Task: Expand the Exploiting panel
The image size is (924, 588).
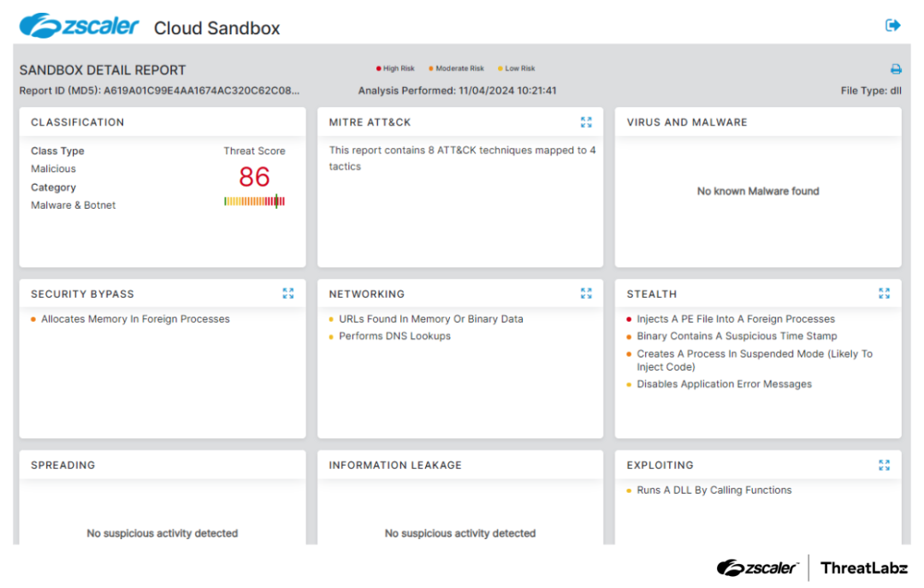Action: point(884,465)
